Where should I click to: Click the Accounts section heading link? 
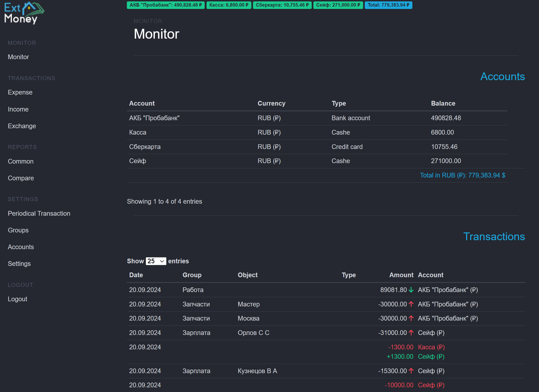coord(502,76)
